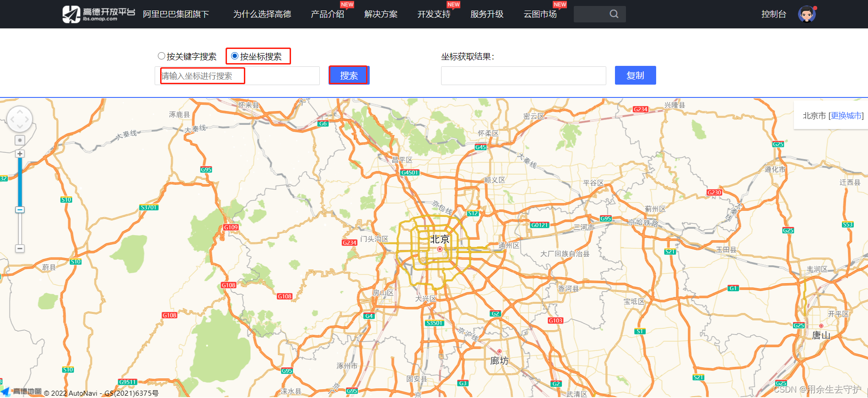868x398 pixels.
Task: Click the S3501 road shield marker
Action: pyautogui.click(x=434, y=323)
